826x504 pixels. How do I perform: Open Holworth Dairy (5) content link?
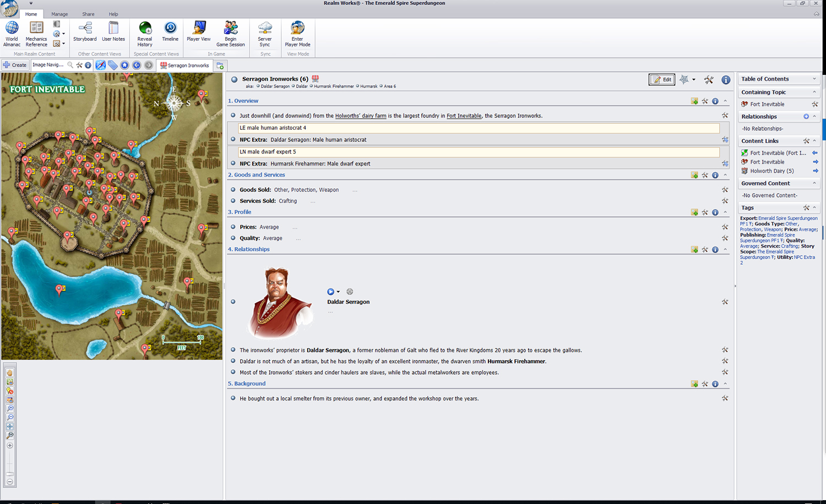coord(772,171)
